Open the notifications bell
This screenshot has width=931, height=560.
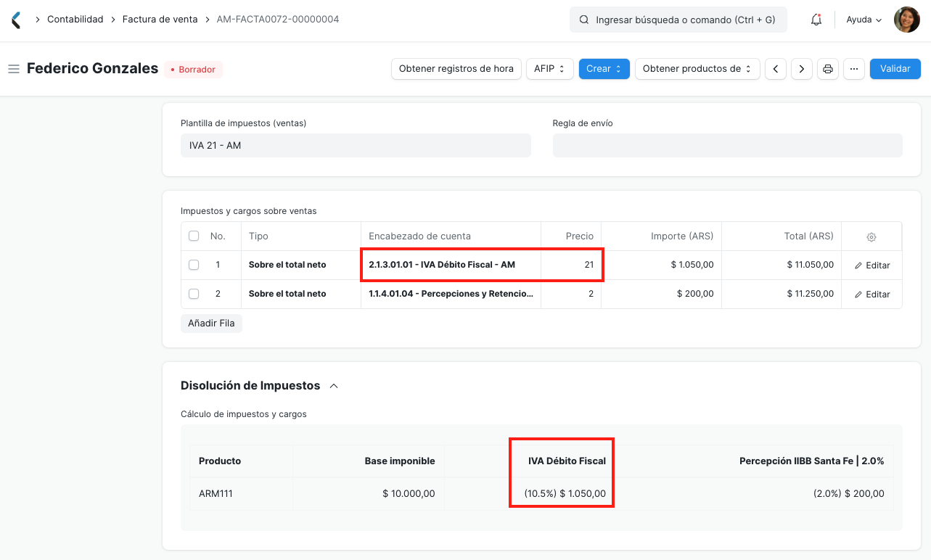(816, 20)
